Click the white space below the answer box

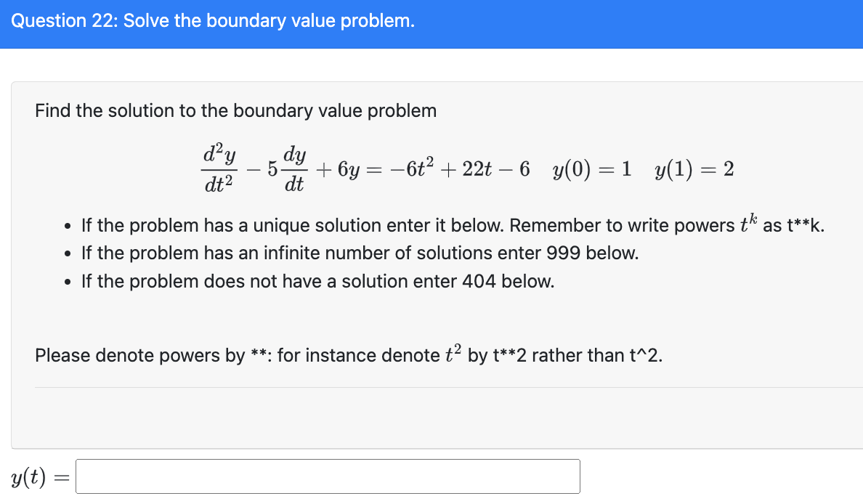pyautogui.click(x=327, y=501)
